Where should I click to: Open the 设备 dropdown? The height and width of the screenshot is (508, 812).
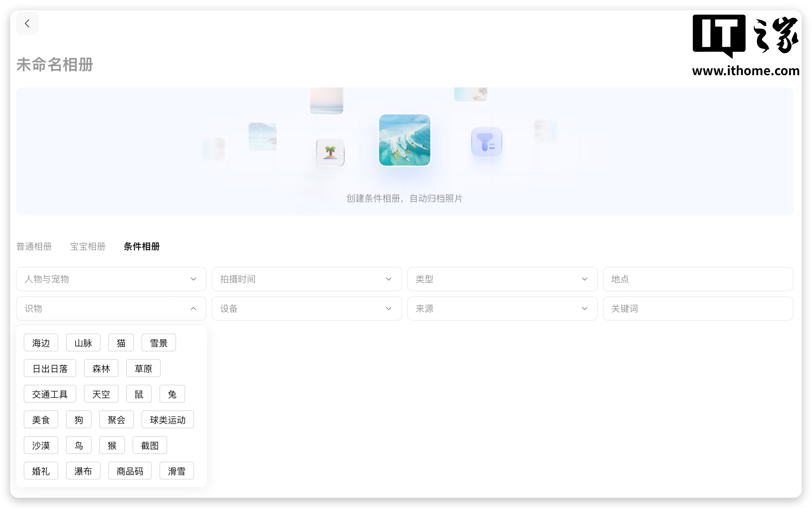[307, 308]
